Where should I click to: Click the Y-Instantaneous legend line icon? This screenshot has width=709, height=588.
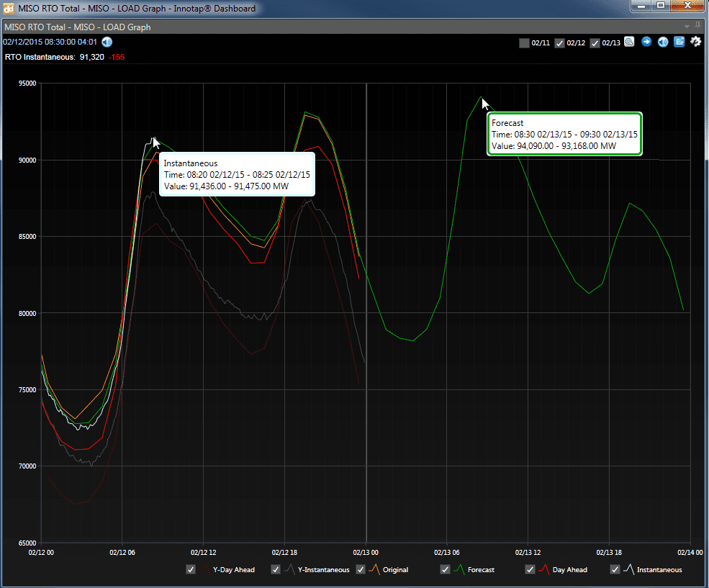[x=289, y=569]
